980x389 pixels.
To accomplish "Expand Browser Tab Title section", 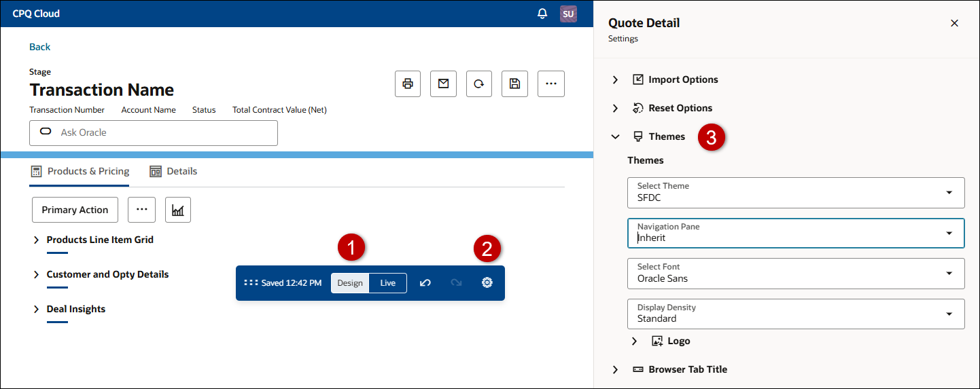I will click(615, 369).
